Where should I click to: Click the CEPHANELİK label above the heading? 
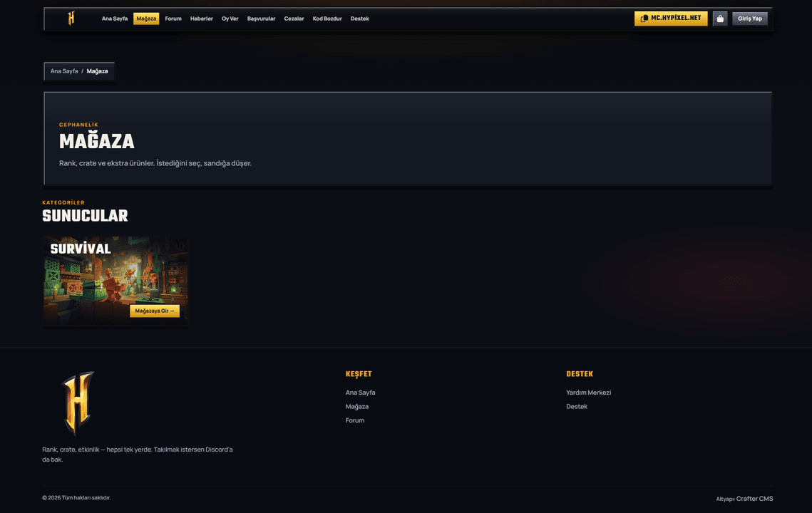pyautogui.click(x=78, y=125)
